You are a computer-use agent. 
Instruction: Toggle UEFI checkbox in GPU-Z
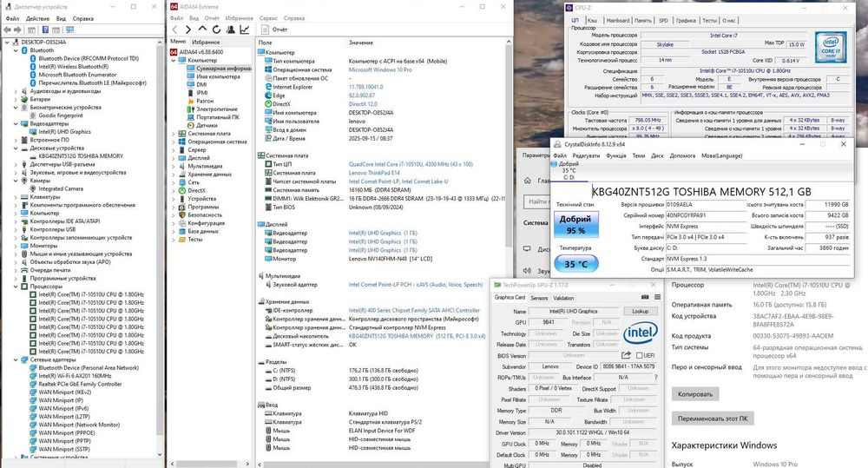point(640,356)
